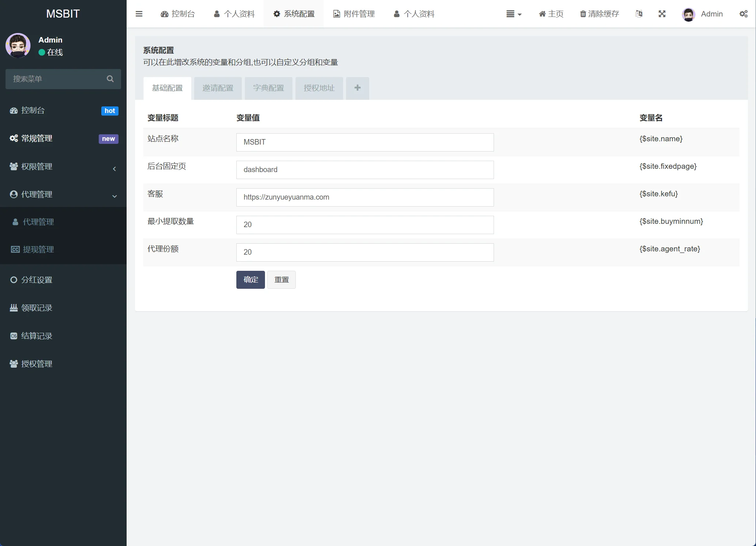Viewport: 756px width, 546px height.
Task: Click the fullscreen expand icon
Action: coord(662,14)
